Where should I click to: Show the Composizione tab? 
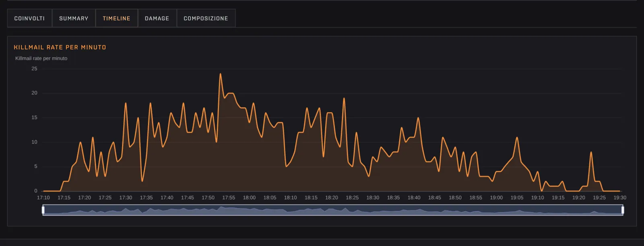point(206,18)
